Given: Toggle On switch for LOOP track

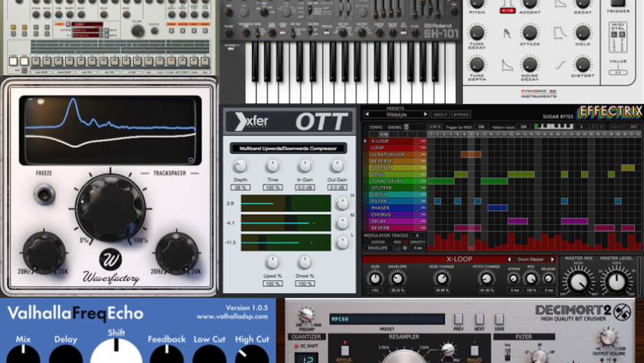Looking at the screenshot, I should [423, 148].
